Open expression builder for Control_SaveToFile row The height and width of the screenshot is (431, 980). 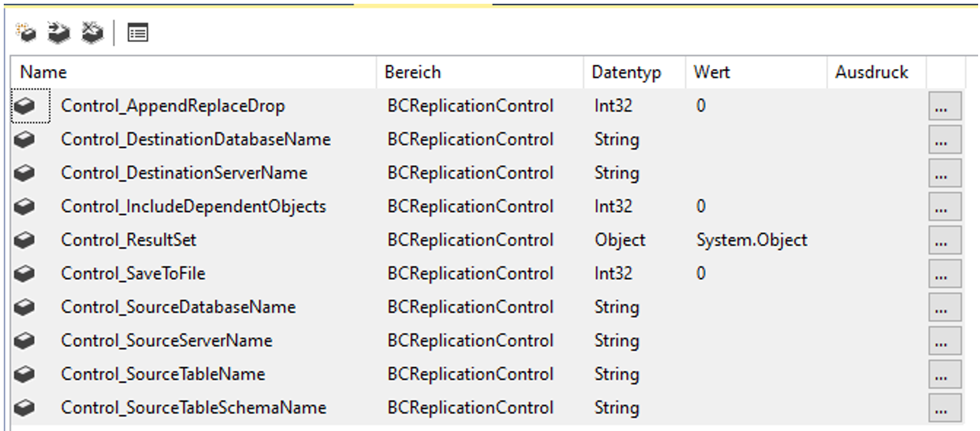[944, 274]
